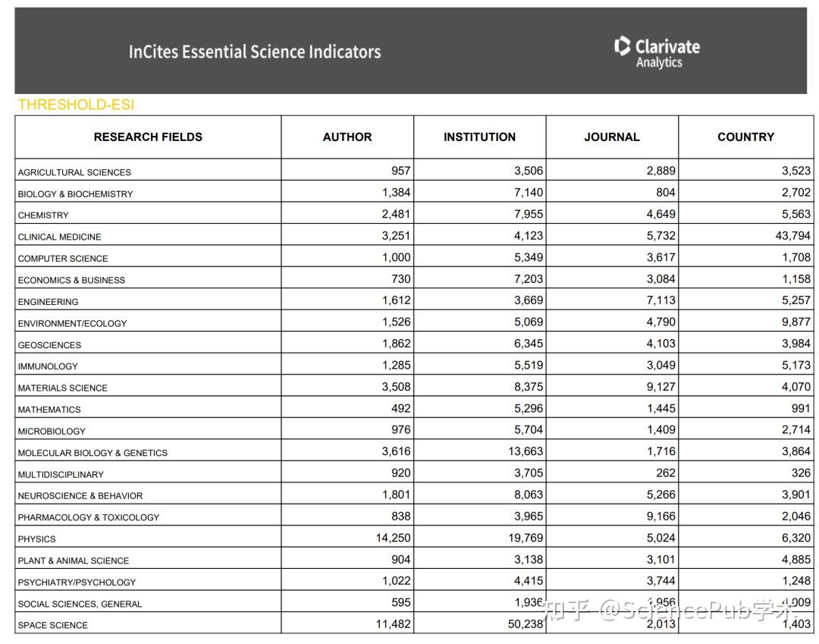Click Multidisciplinary journal value 262

click(x=665, y=473)
